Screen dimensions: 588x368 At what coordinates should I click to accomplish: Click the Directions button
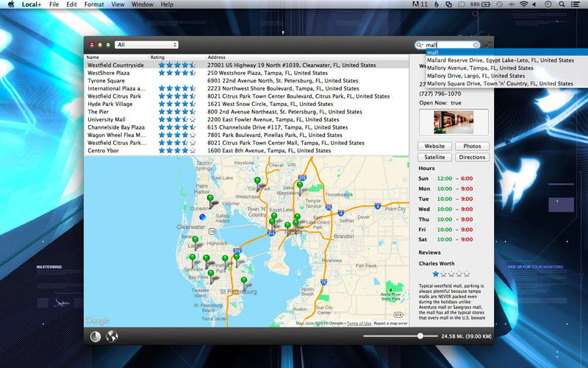coord(472,157)
